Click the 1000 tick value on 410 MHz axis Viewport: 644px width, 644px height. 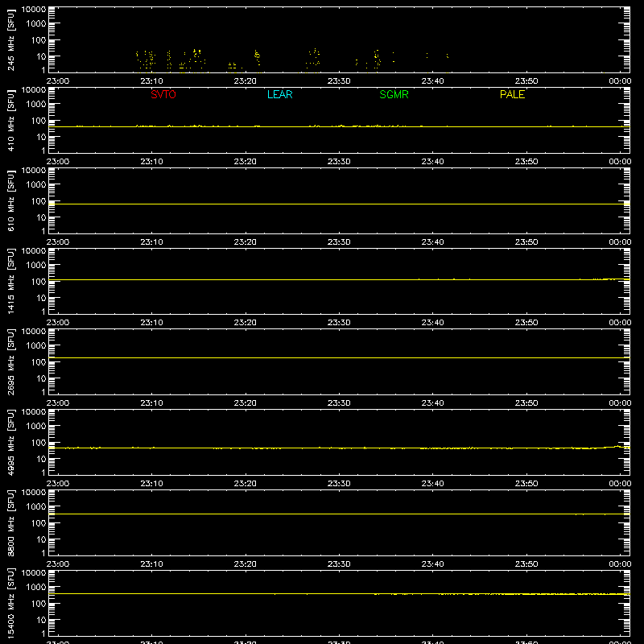(36, 105)
